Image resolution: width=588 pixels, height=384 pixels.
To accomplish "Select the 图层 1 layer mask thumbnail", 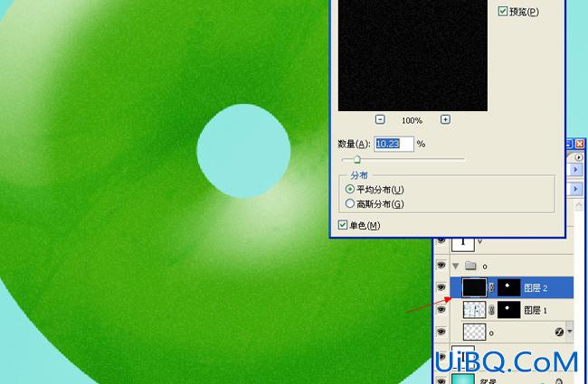I will (509, 310).
